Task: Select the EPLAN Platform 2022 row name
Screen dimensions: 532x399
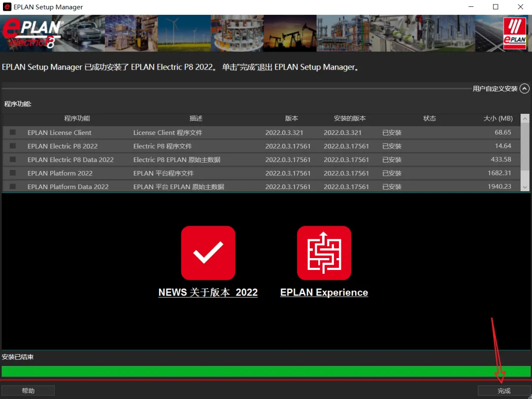Action: coord(60,173)
